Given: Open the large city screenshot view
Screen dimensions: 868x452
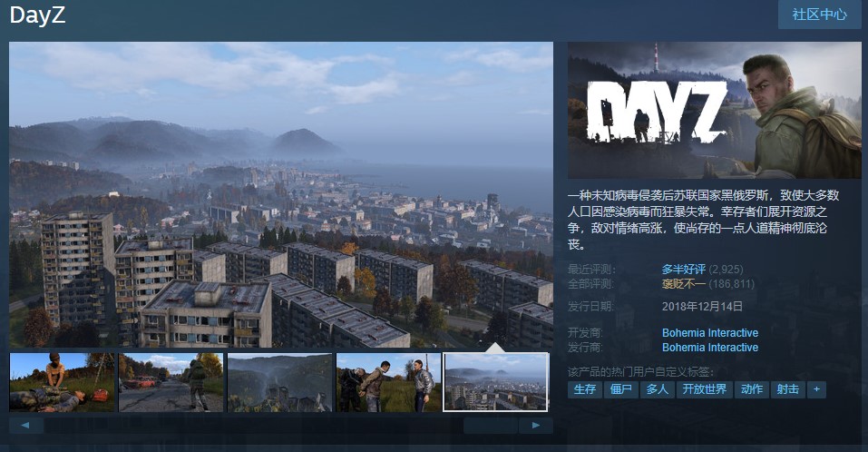Looking at the screenshot, I should tap(280, 194).
